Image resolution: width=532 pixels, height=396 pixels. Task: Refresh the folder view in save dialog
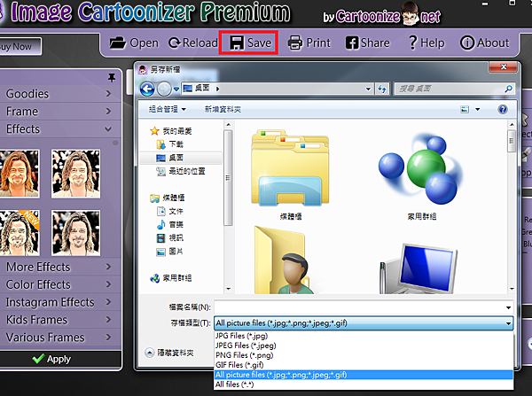point(382,89)
